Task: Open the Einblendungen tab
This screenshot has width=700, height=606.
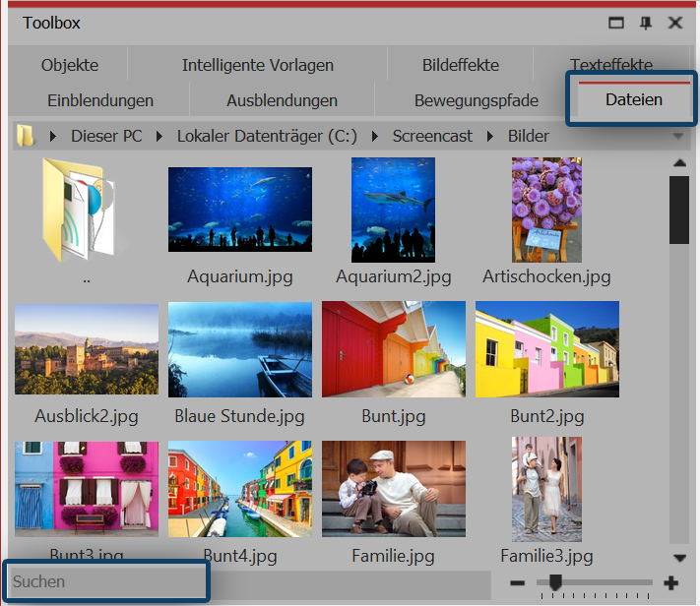Action: [x=100, y=100]
